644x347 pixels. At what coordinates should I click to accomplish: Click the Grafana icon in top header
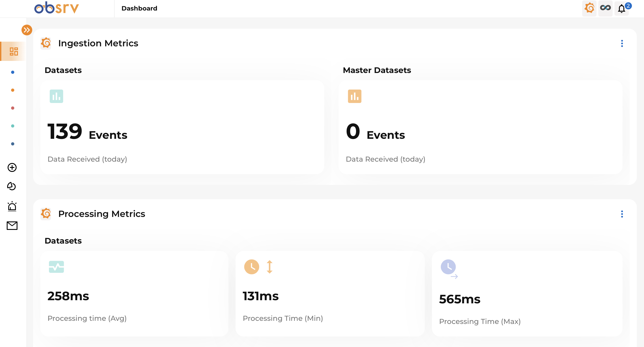(589, 8)
